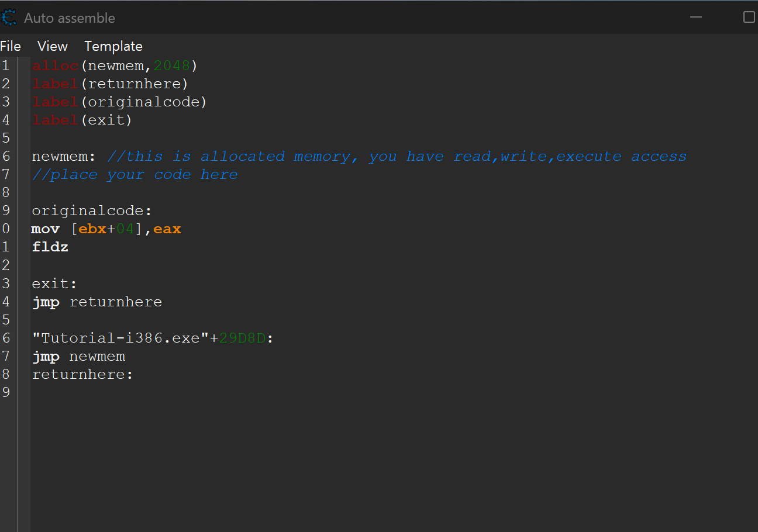Click the alloc(newmem,2048) line
The image size is (758, 532).
point(115,65)
